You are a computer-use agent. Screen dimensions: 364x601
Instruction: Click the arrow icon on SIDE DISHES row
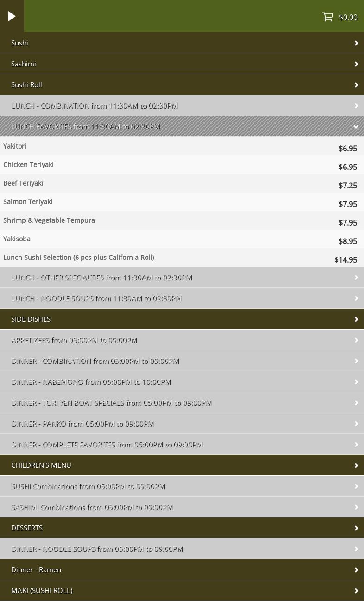[x=356, y=319]
